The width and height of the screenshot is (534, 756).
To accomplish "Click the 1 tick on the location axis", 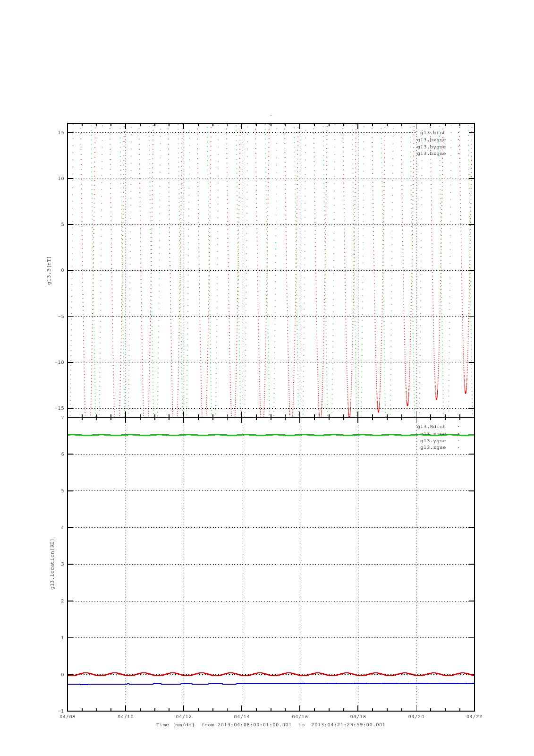I will [x=62, y=638].
